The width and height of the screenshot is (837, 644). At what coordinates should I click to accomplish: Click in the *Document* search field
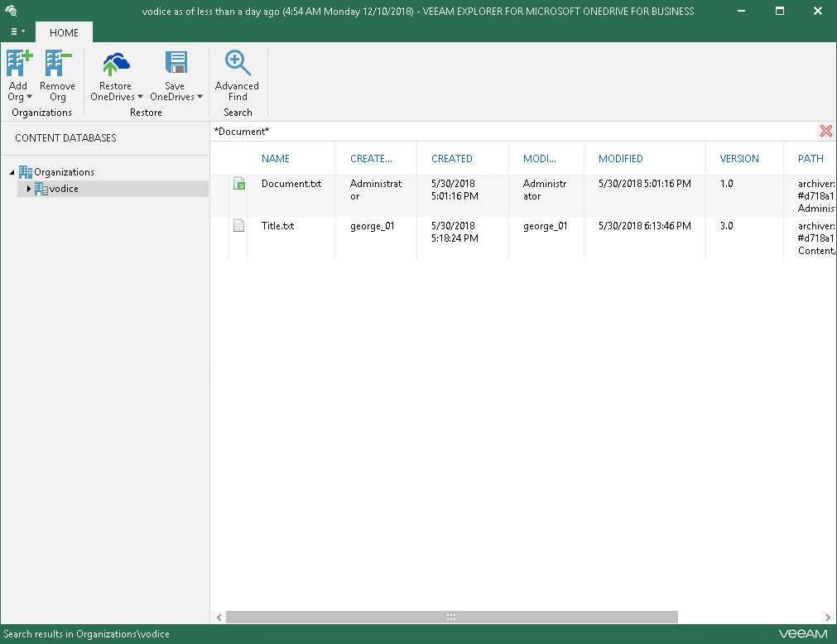coord(497,132)
